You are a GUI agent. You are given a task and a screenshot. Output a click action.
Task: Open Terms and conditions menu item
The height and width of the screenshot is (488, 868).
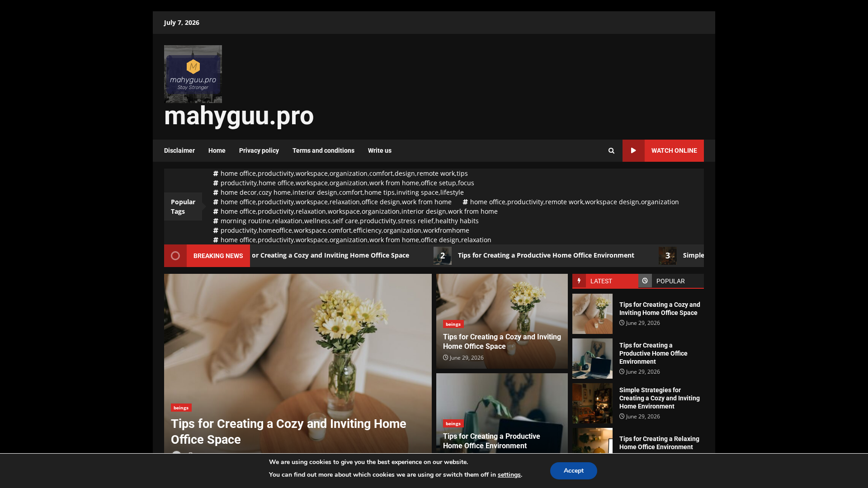pos(323,150)
